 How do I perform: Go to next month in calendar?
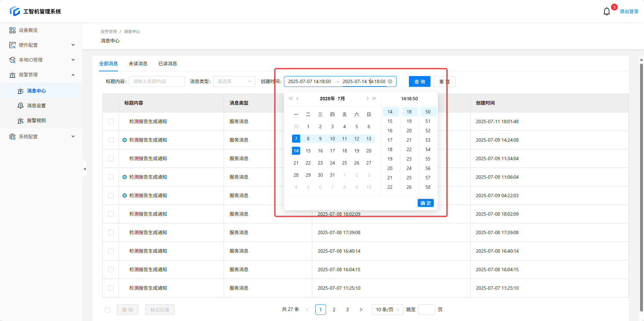[x=367, y=99]
